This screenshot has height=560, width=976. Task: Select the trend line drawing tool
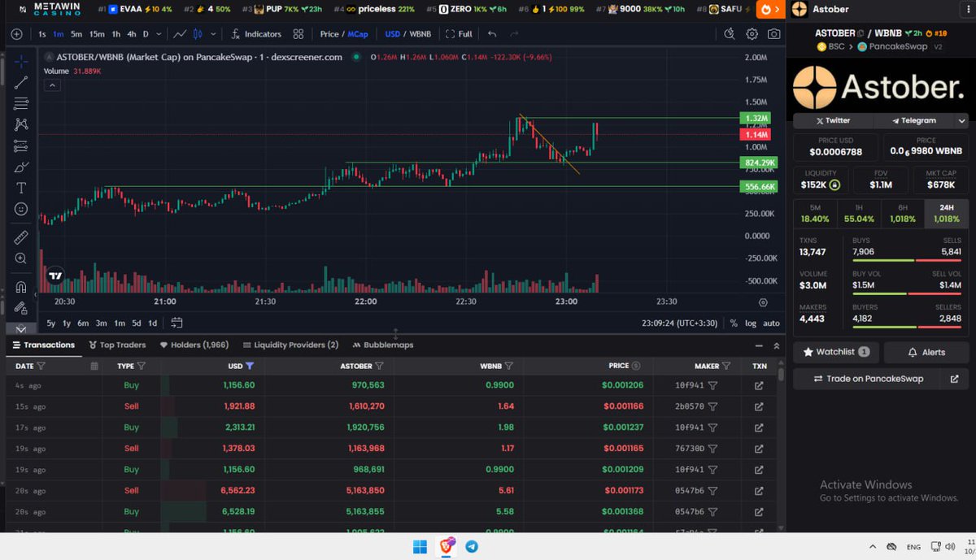click(x=21, y=82)
